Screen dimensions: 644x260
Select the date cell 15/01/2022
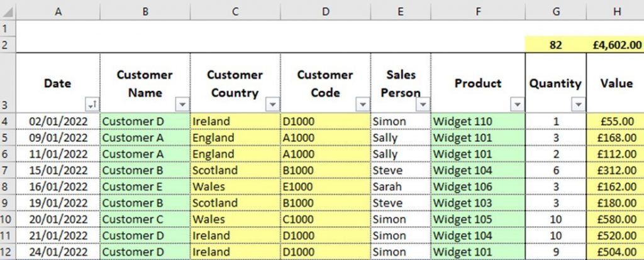coord(58,170)
